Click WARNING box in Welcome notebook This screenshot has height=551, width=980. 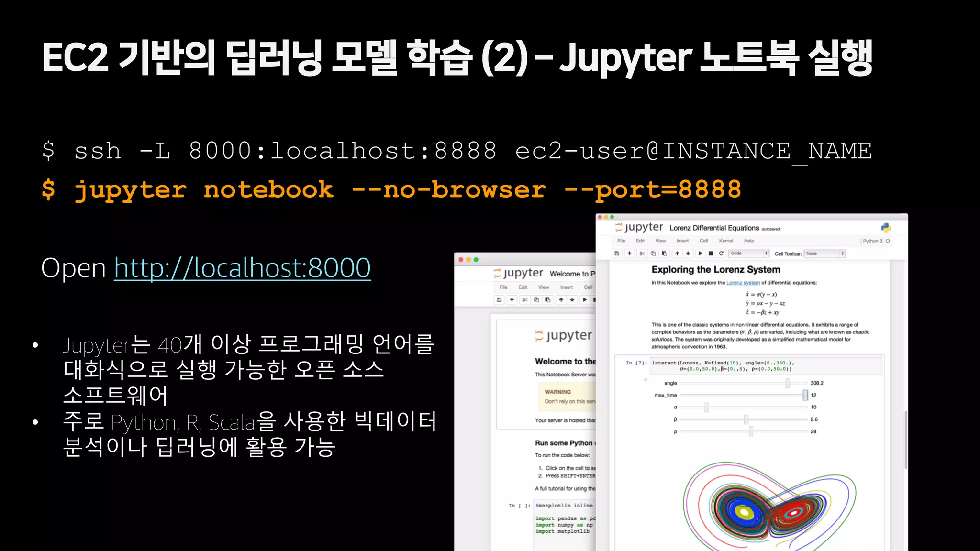(x=567, y=397)
